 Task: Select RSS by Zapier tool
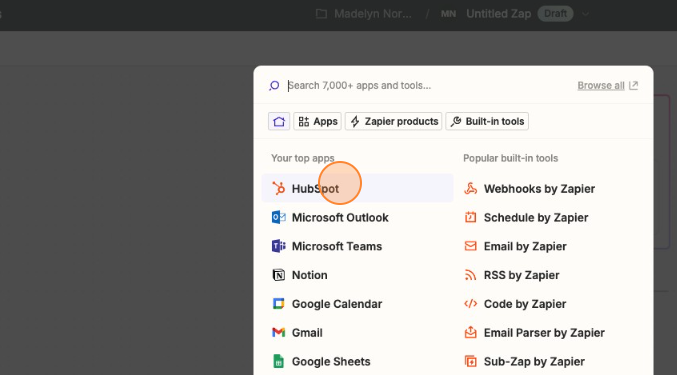[549, 275]
